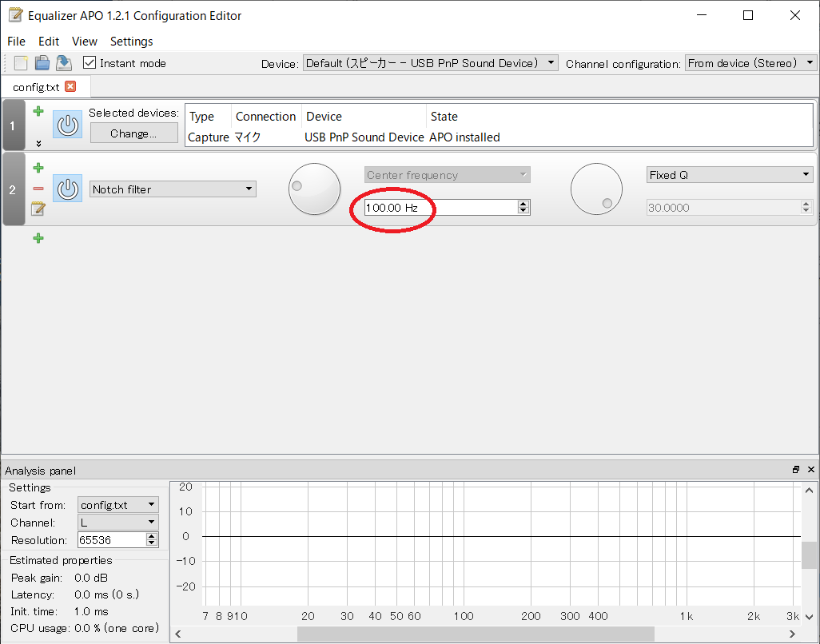Click the Change... devices button
The image size is (820, 644).
pyautogui.click(x=134, y=133)
